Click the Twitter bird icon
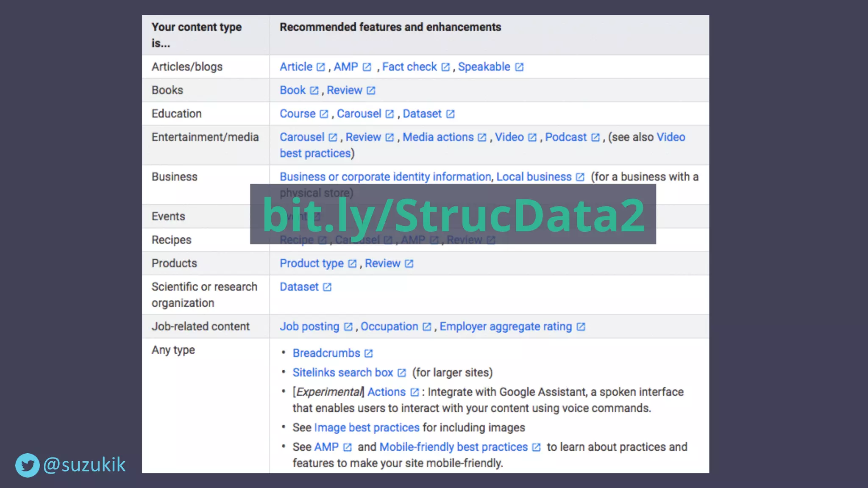The height and width of the screenshot is (488, 868). 28,465
